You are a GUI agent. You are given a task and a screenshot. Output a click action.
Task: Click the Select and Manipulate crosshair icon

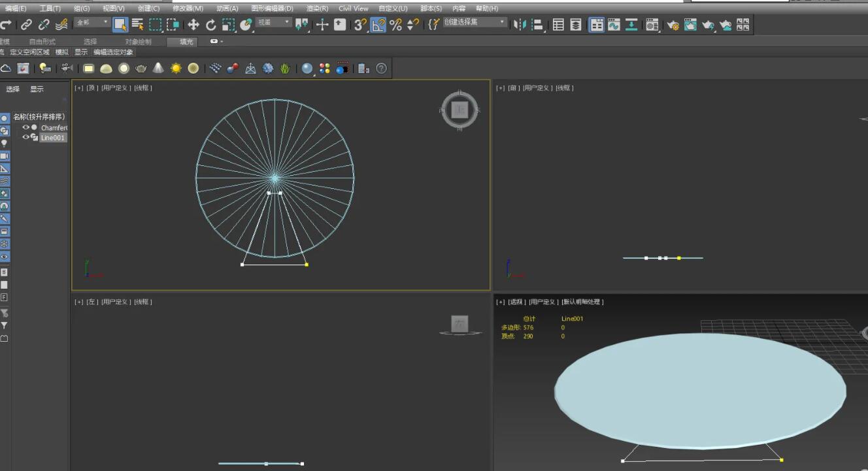click(322, 25)
